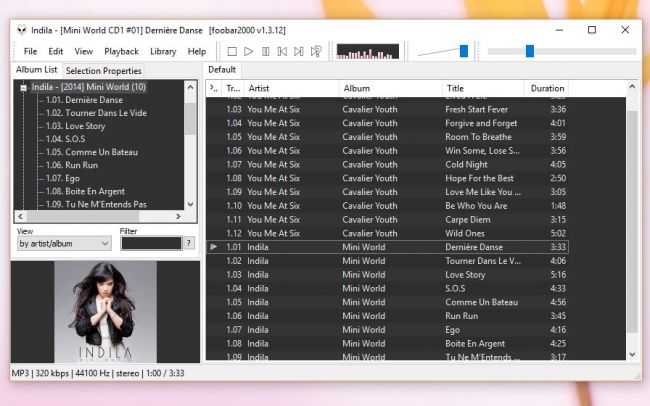Pause the current track
This screenshot has width=650, height=406.
[266, 51]
